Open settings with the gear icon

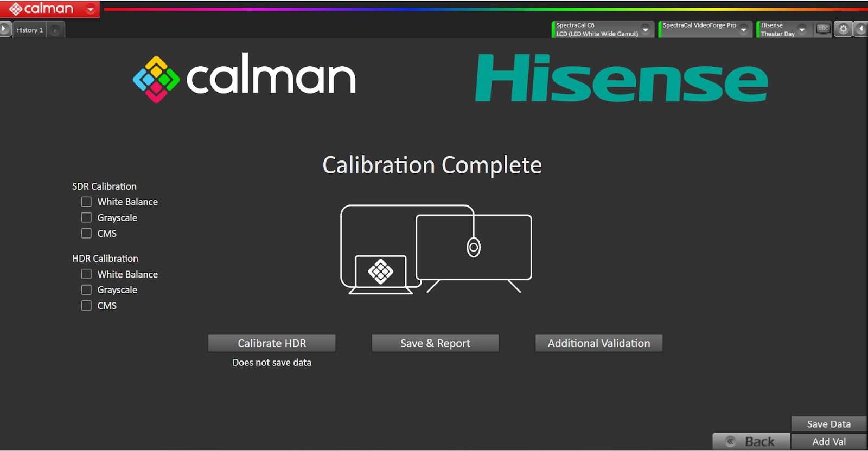coord(843,29)
